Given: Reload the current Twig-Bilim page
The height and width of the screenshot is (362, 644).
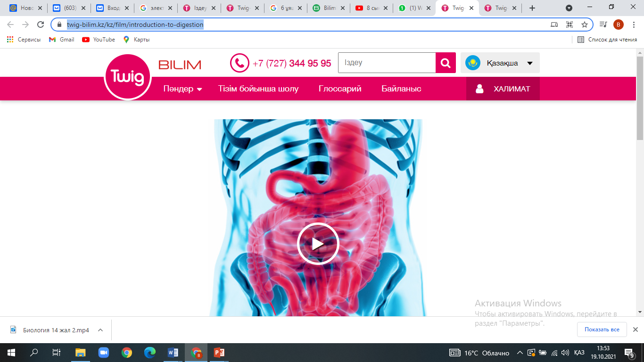Looking at the screenshot, I should [x=41, y=25].
